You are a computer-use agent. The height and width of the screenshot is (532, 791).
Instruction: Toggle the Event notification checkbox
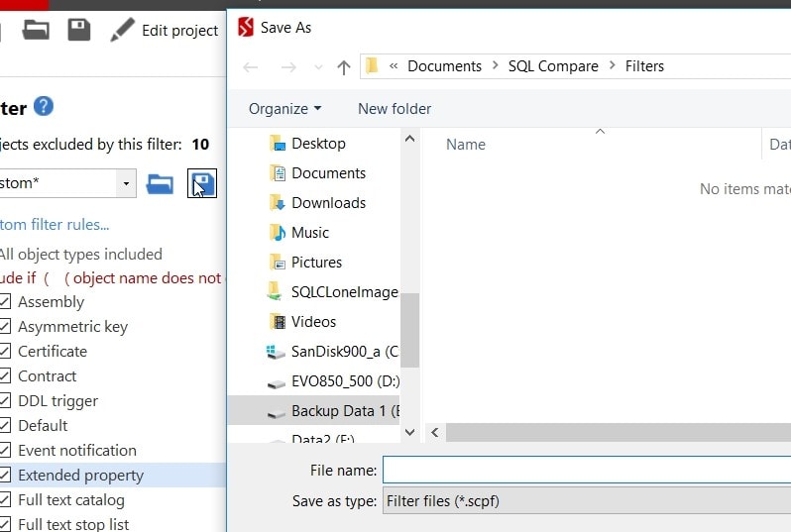click(x=5, y=451)
